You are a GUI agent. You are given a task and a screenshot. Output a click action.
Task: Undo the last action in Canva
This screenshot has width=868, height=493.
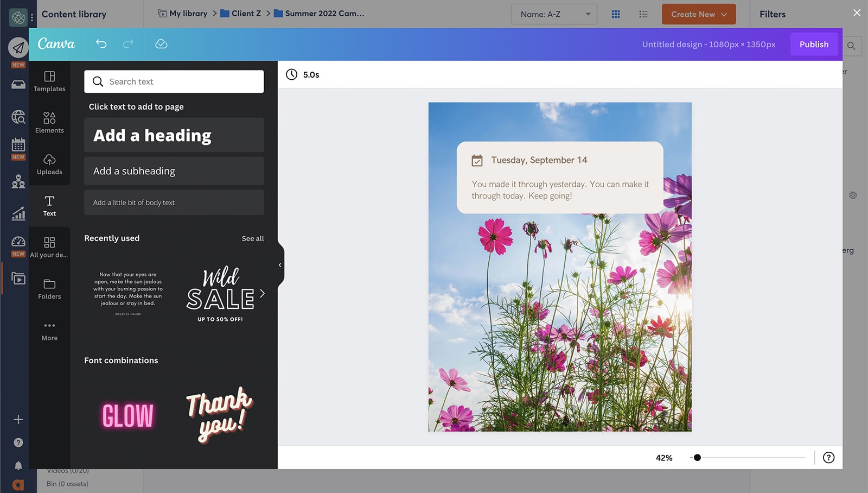(x=101, y=44)
